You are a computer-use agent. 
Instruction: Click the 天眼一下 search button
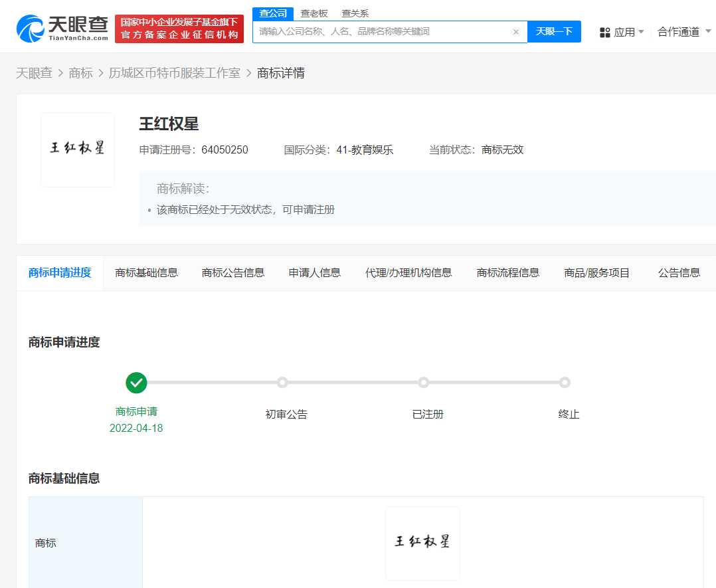tap(554, 31)
